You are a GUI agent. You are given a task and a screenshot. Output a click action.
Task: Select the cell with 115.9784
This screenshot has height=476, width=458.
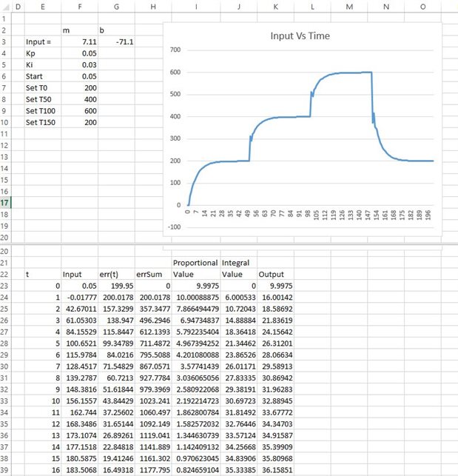click(79, 355)
